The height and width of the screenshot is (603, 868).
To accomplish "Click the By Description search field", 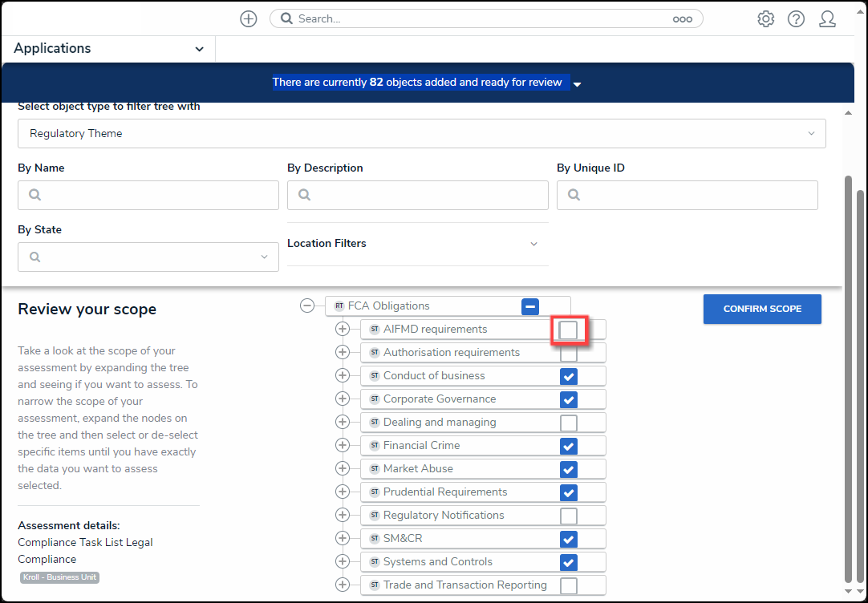I will click(x=417, y=196).
